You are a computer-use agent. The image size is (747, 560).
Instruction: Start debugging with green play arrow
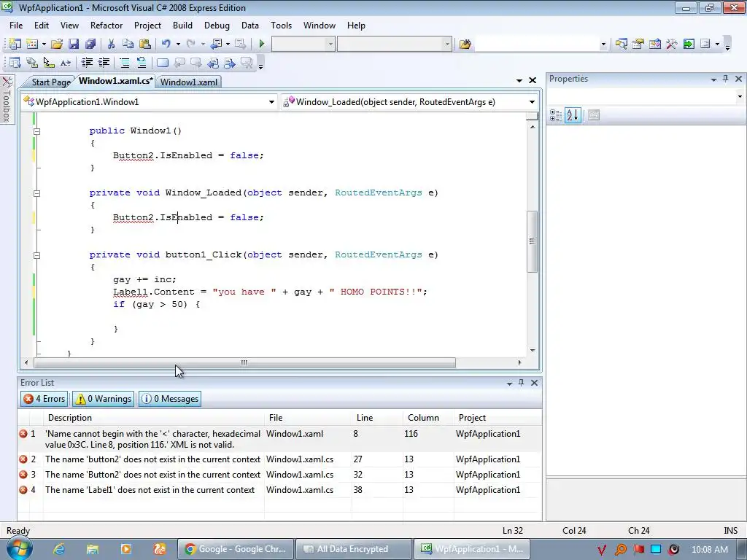pos(262,44)
